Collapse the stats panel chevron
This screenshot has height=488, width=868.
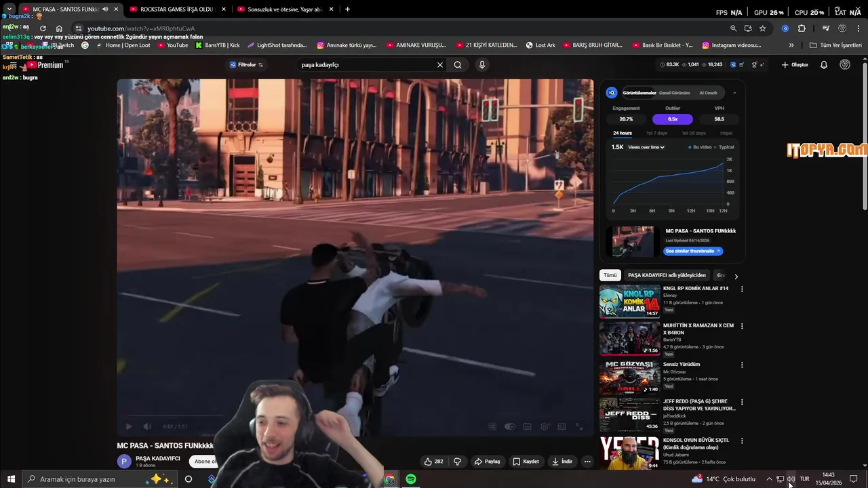(x=734, y=93)
